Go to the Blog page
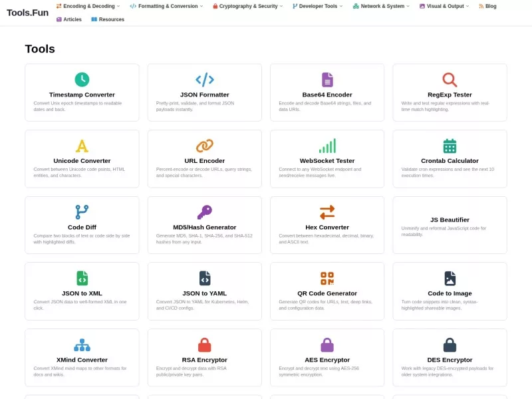The image size is (532, 399). [x=491, y=6]
